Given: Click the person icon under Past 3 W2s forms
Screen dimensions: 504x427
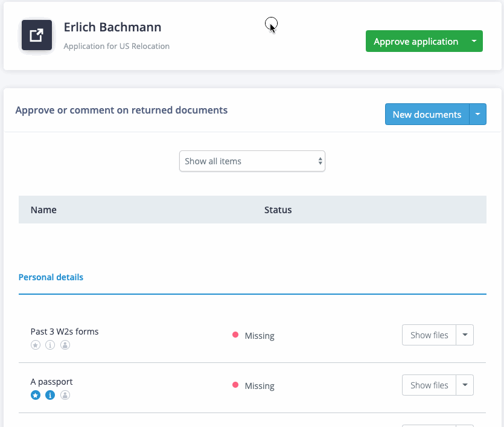Looking at the screenshot, I should [65, 345].
